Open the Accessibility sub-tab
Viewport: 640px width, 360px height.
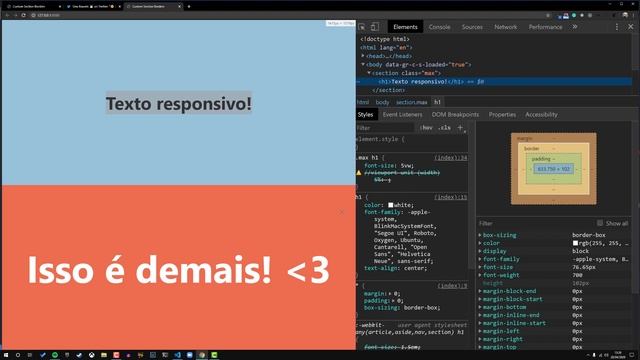pos(541,115)
